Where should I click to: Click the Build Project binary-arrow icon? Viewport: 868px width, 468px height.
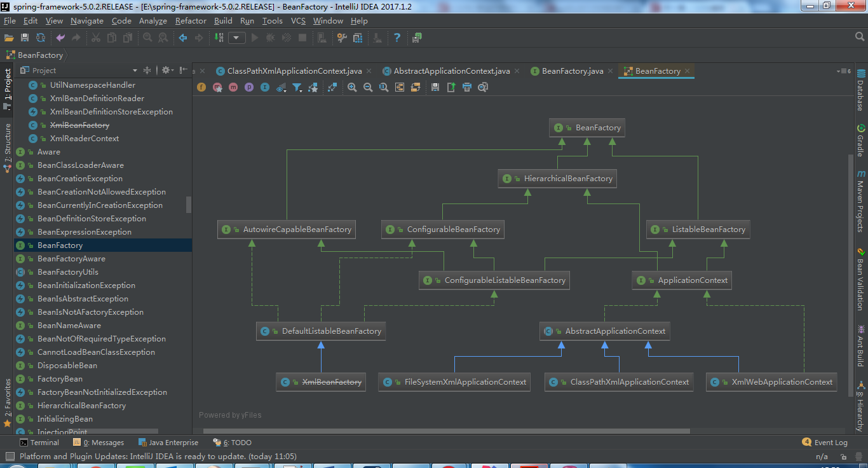[219, 38]
